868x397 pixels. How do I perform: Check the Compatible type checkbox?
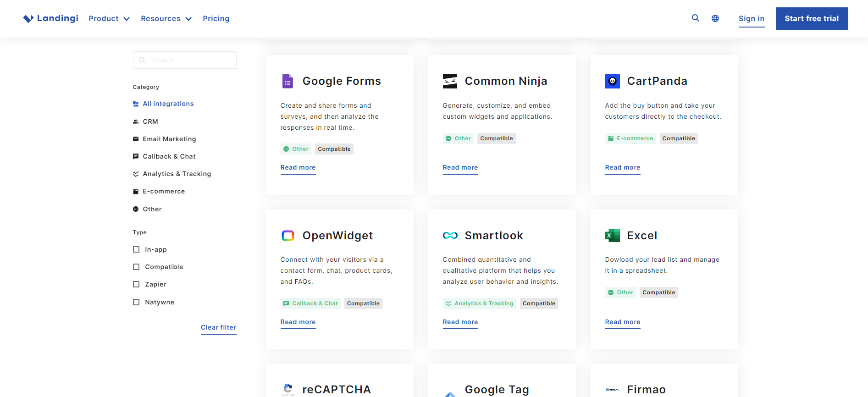click(136, 267)
